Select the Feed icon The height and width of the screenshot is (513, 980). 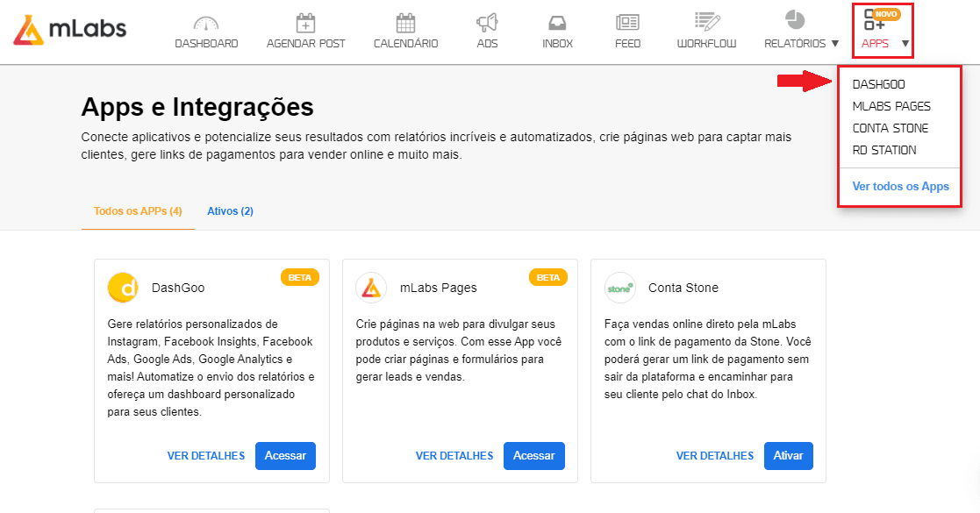coord(627,21)
